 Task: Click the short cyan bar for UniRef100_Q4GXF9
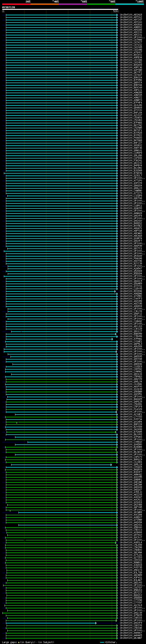[51, 623]
